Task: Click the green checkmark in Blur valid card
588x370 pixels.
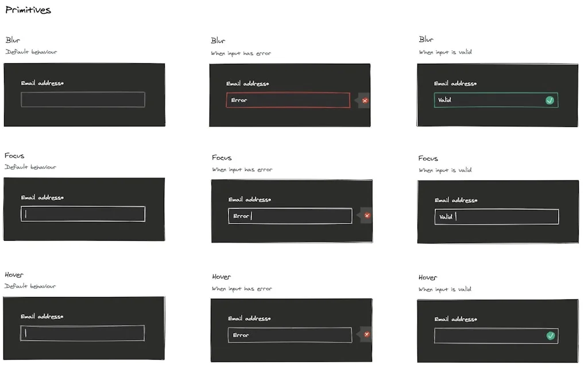Action: tap(550, 100)
